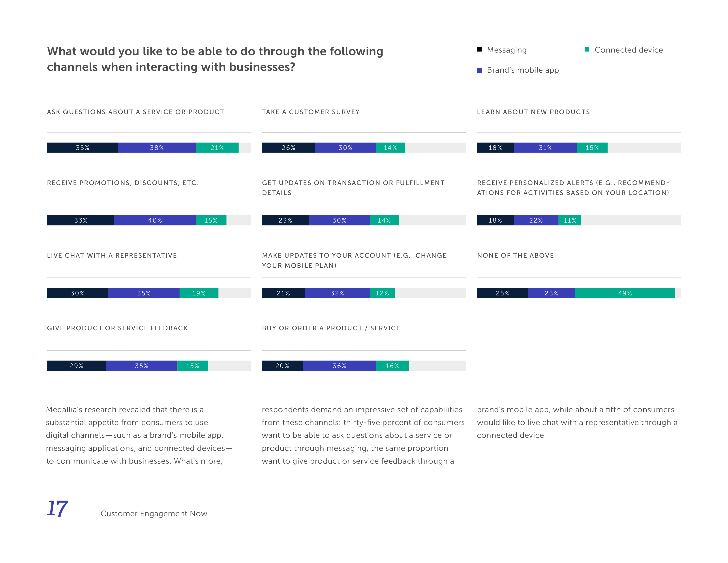Screen dimensions: 728x563
Task: Click the 'Connected device' legend label
Action: click(x=629, y=50)
